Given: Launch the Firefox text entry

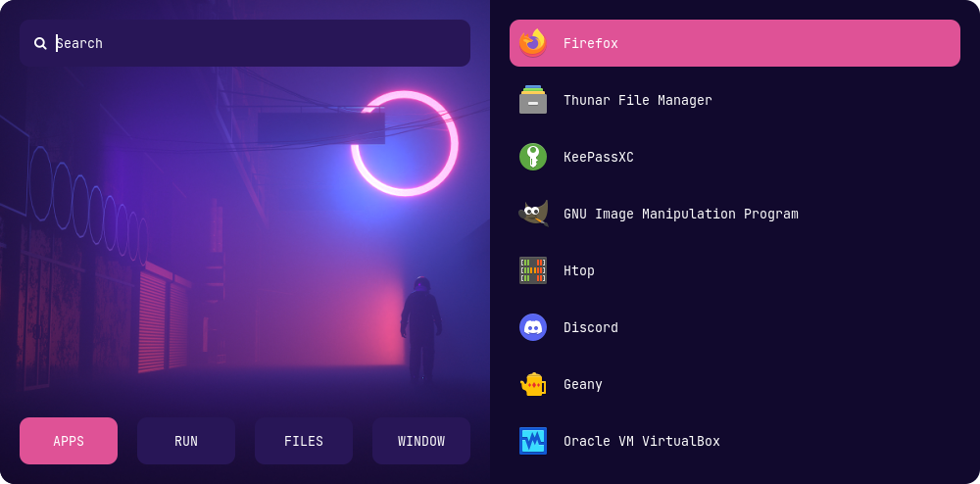Looking at the screenshot, I should point(591,43).
